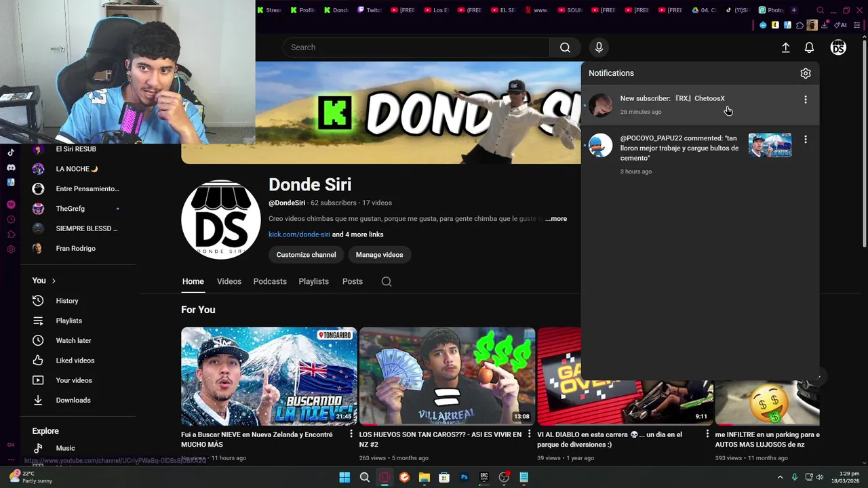The image size is (868, 488).
Task: Open options menu for NIEVE video
Action: click(351, 434)
